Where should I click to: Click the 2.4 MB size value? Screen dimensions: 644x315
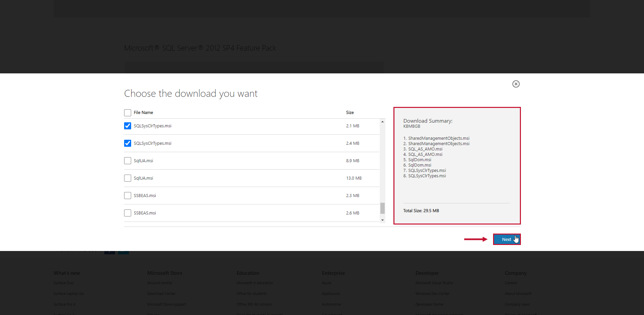[x=353, y=143]
